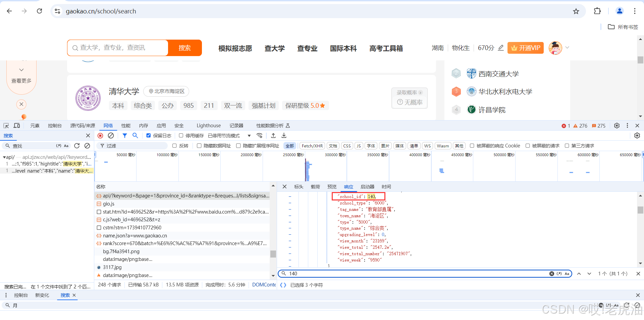Toggle the 保留日志 checkbox

[x=149, y=136]
